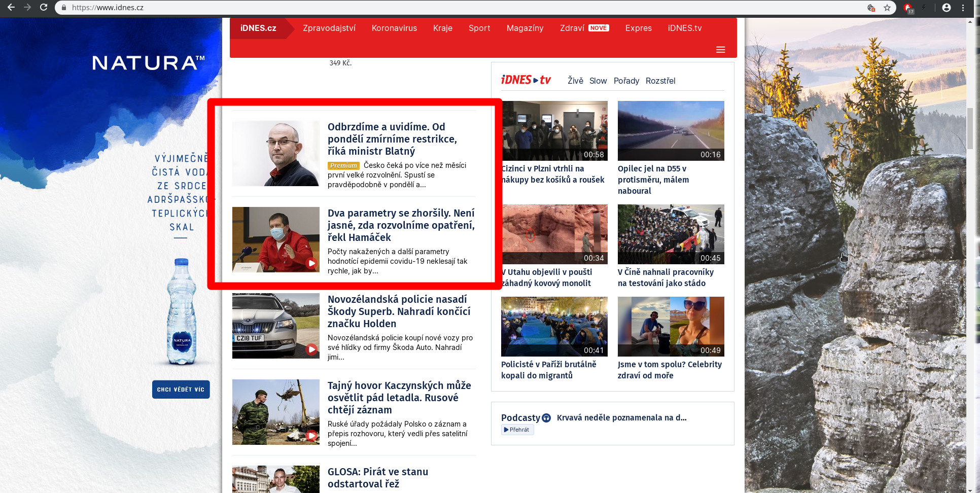Open the Expres section
The width and height of the screenshot is (980, 493).
tap(638, 28)
